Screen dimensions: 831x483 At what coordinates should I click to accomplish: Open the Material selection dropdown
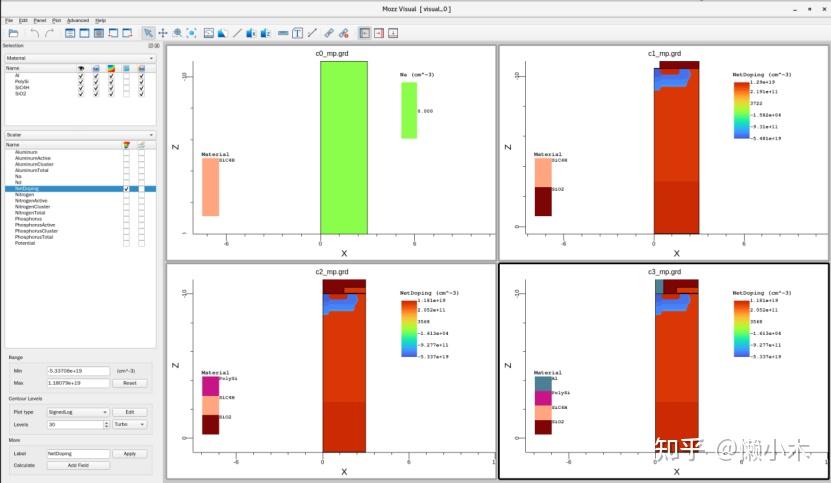80,58
